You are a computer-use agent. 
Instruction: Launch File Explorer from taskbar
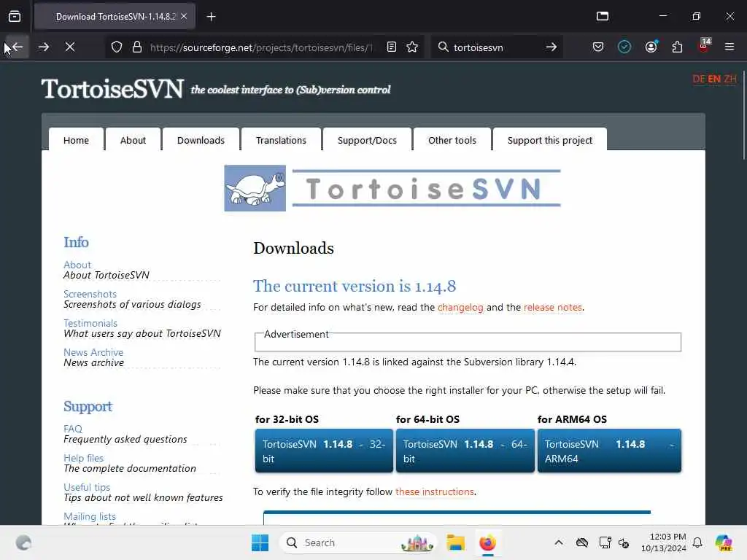tap(455, 542)
